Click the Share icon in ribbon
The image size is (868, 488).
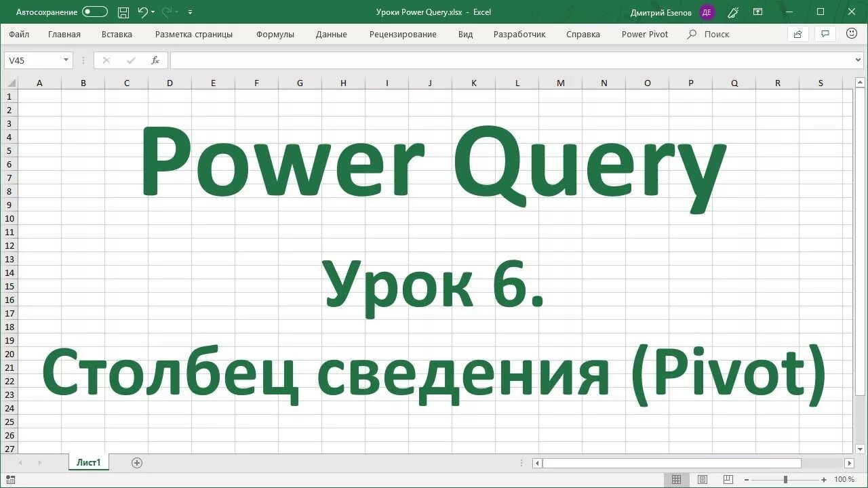[x=797, y=34]
